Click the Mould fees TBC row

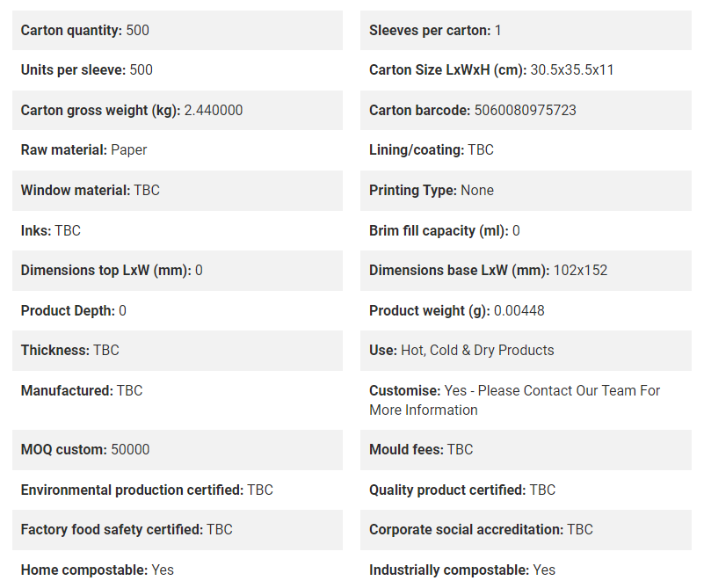coord(526,450)
